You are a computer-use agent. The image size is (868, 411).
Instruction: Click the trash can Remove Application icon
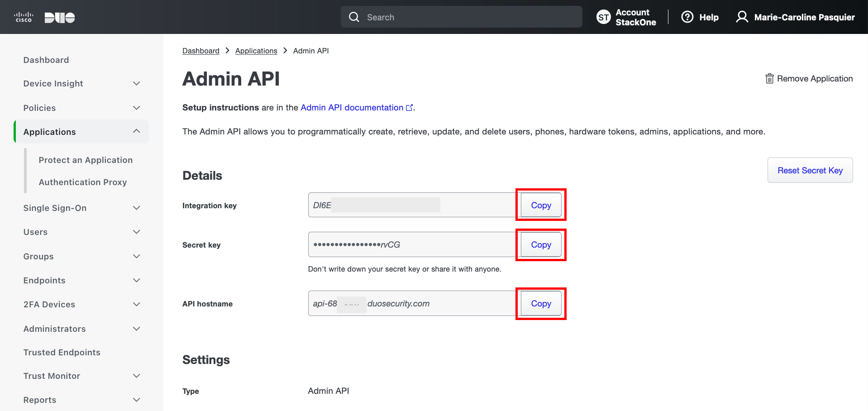click(x=769, y=79)
